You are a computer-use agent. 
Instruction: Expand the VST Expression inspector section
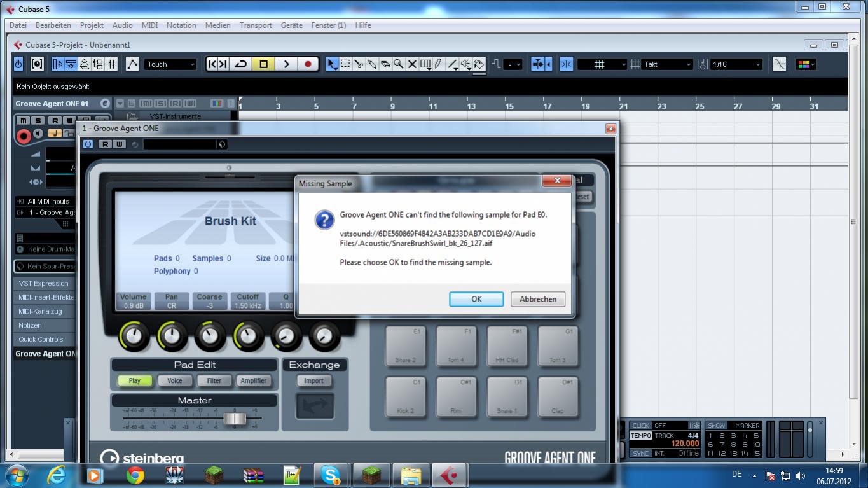click(44, 284)
